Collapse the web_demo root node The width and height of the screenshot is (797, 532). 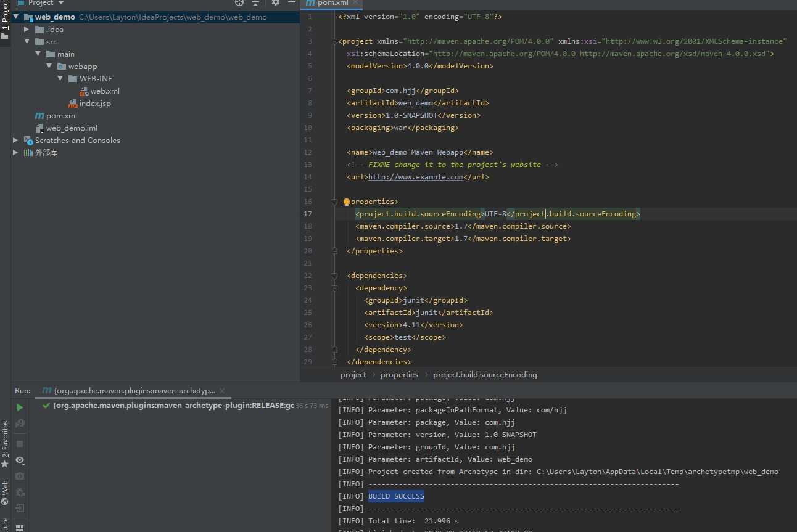(x=16, y=17)
